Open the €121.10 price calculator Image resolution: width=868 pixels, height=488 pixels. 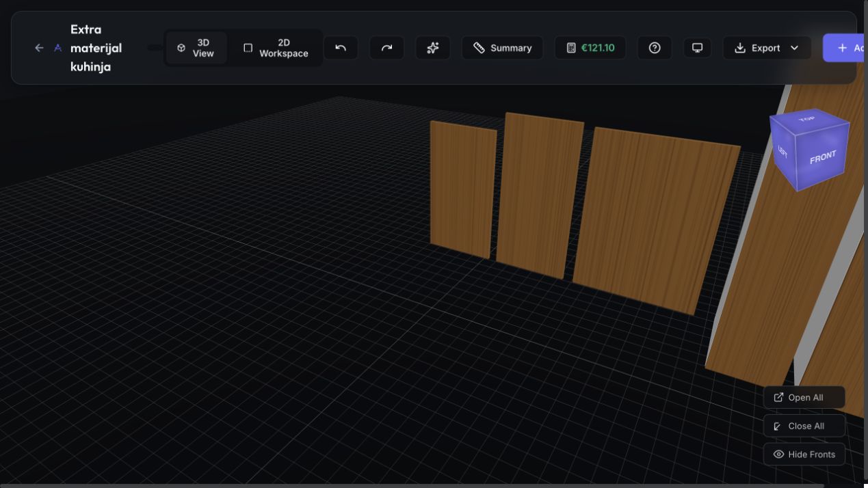click(590, 48)
